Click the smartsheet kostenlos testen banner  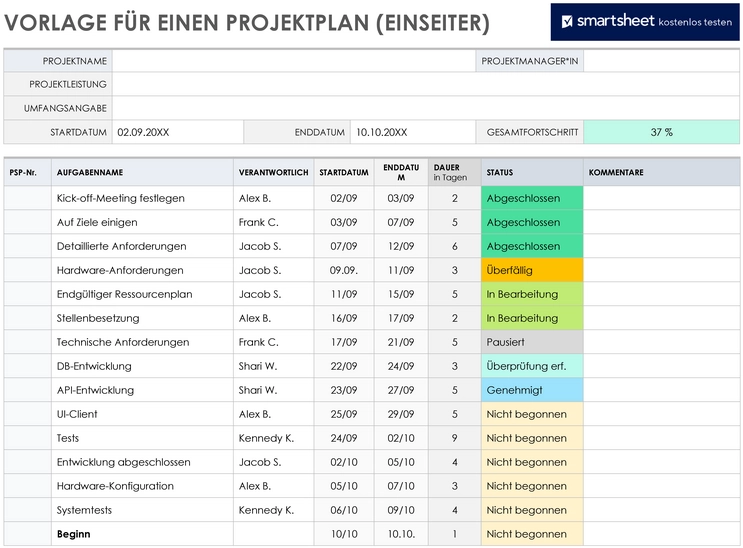[645, 22]
